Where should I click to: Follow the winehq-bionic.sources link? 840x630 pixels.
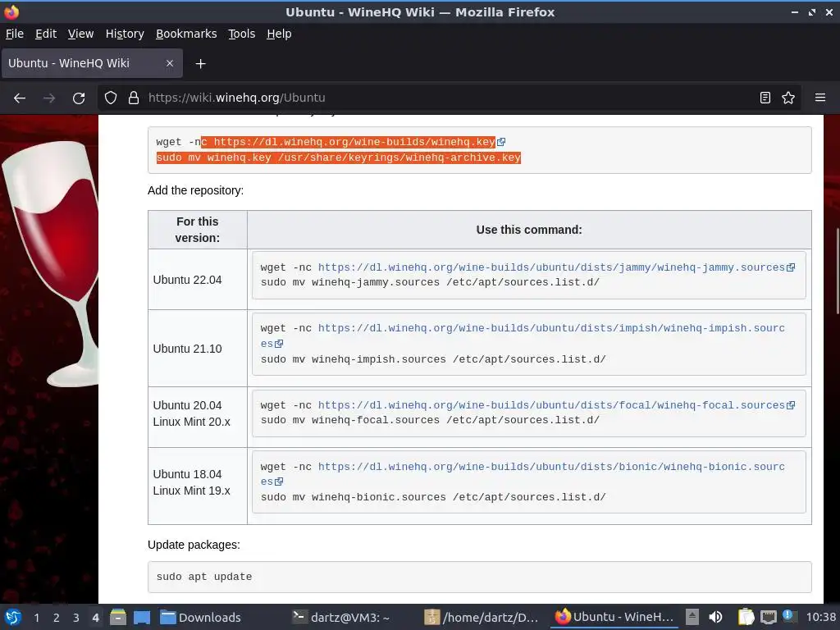pyautogui.click(x=551, y=467)
